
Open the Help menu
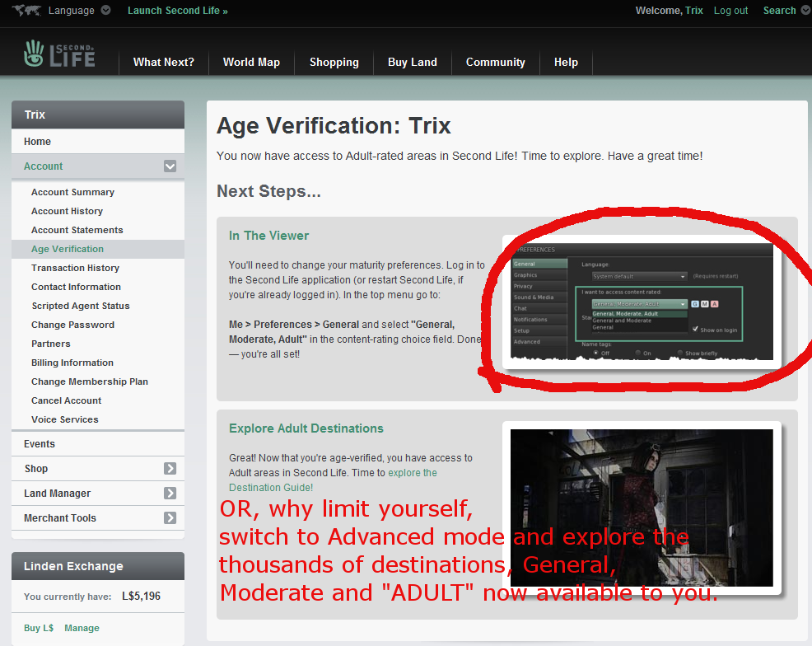(566, 62)
